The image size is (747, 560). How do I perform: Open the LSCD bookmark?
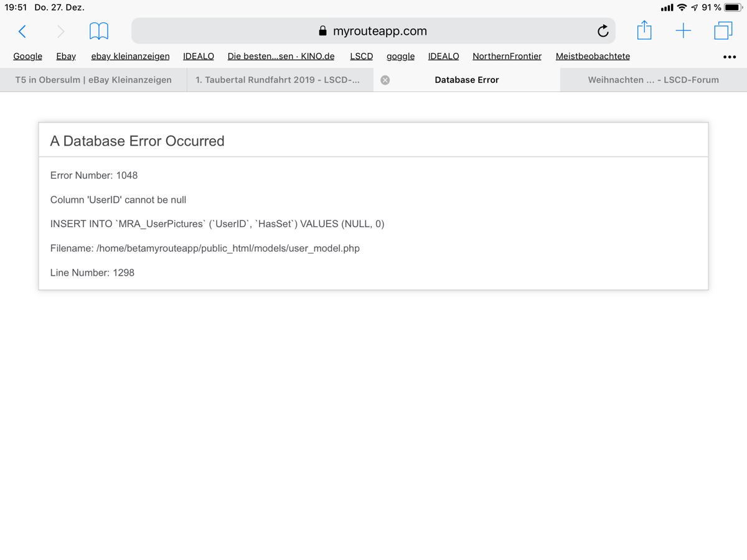pos(361,56)
